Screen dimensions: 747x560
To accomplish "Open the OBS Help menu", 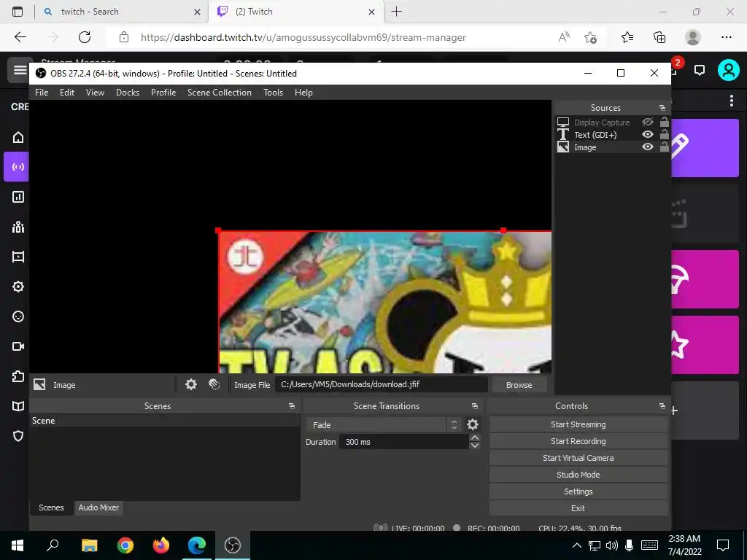I will (x=303, y=93).
